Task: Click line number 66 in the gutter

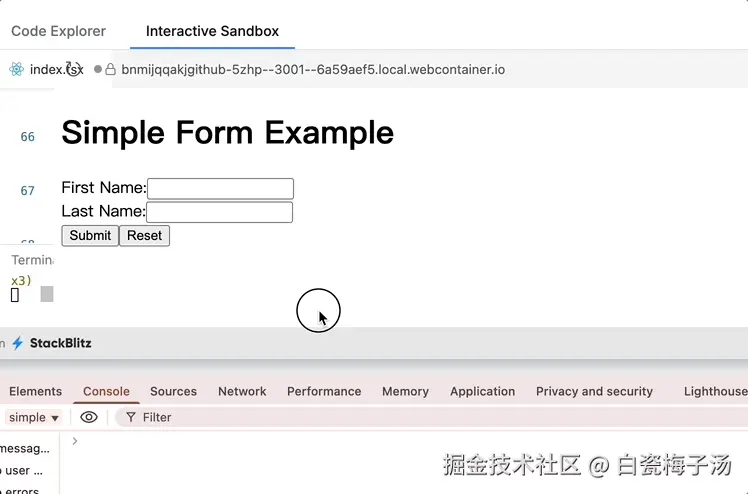Action: [28, 137]
